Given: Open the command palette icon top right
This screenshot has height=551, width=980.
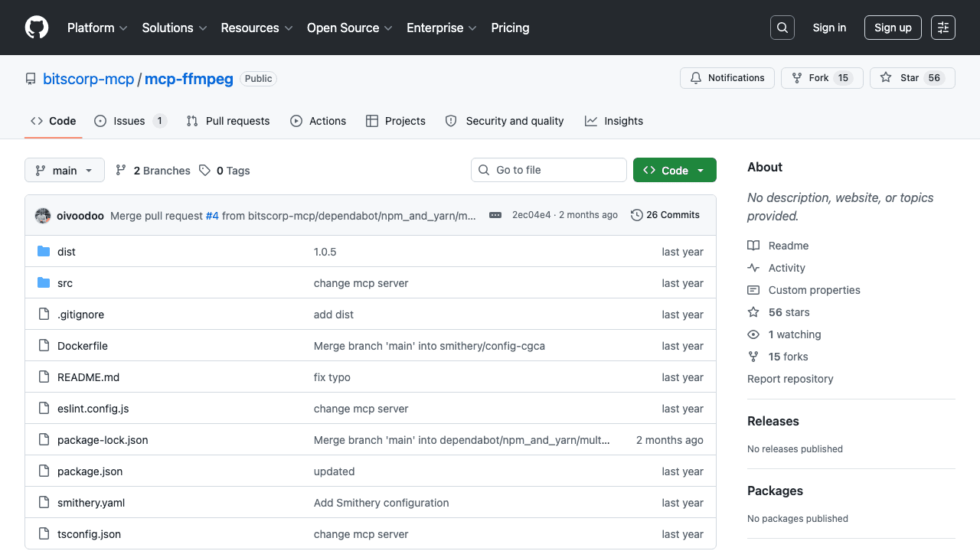Looking at the screenshot, I should pos(942,27).
